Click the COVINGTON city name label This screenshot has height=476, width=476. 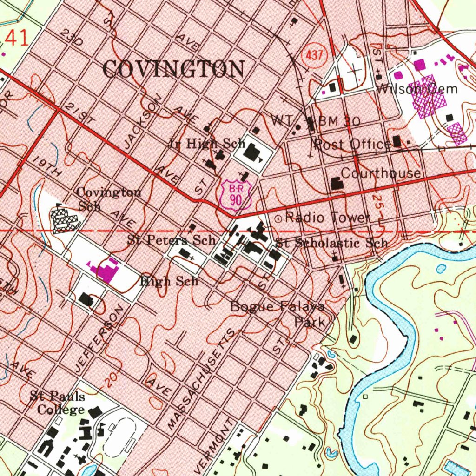(173, 69)
